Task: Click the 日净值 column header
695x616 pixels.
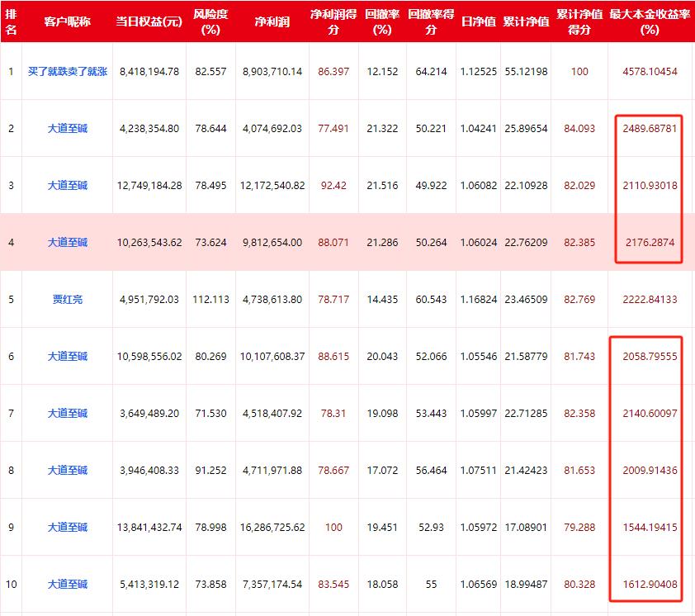Action: click(x=478, y=21)
